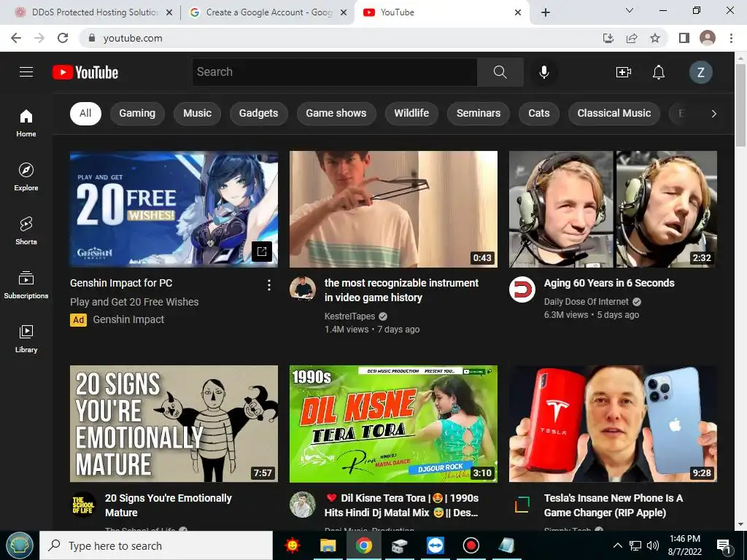Open File Explorer from taskbar

[328, 545]
